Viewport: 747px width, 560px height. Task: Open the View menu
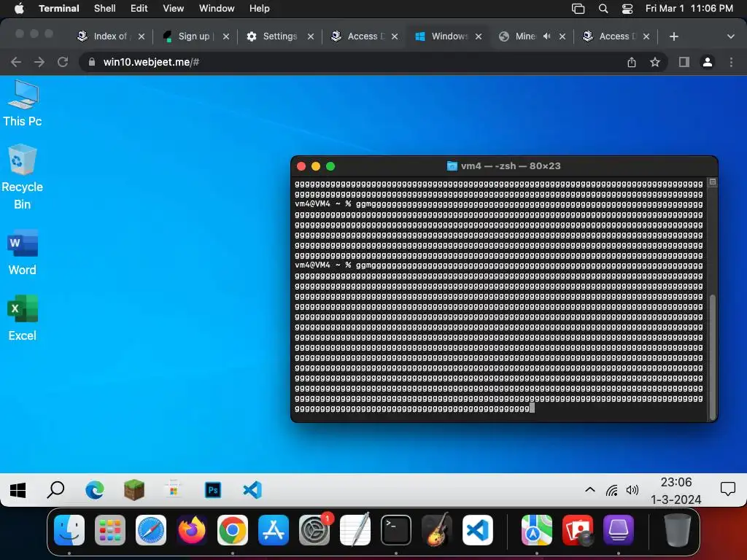174,9
